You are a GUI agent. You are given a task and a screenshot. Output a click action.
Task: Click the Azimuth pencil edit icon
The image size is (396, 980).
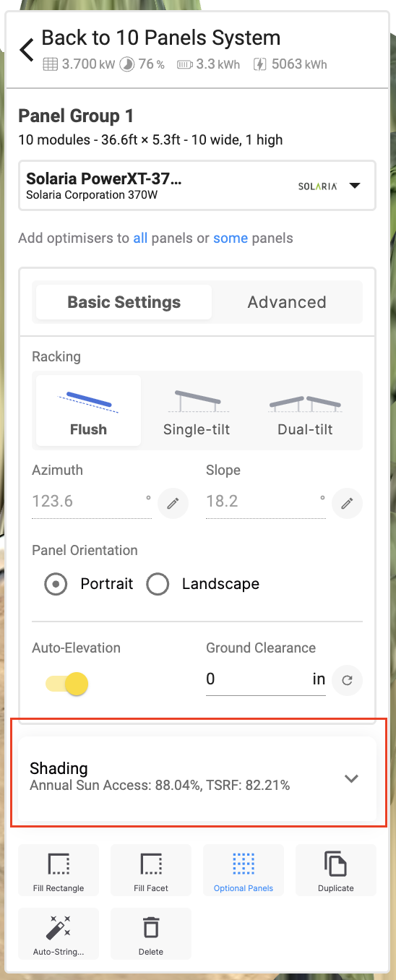[x=173, y=503]
